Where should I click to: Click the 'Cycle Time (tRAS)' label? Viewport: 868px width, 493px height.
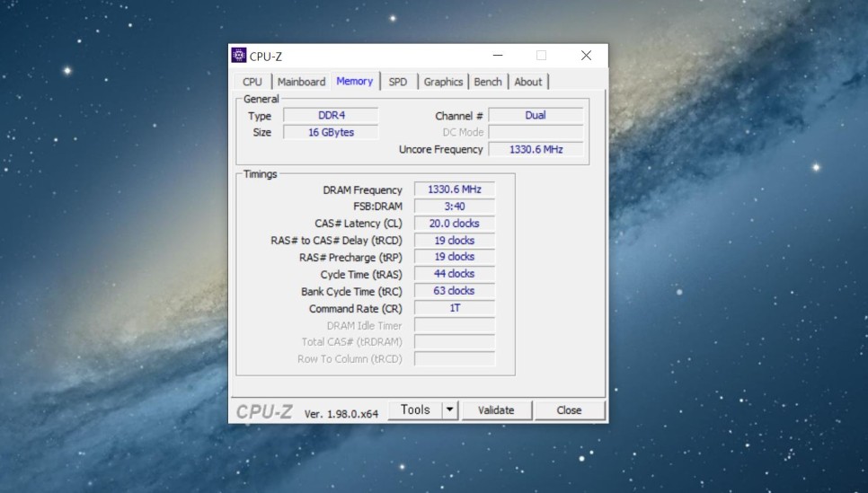pyautogui.click(x=361, y=275)
